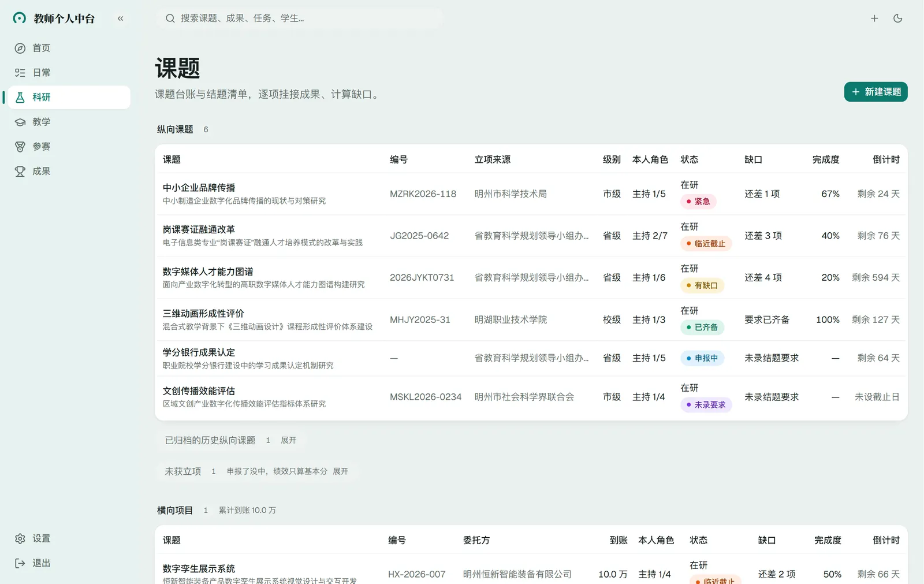
Task: Collapse the sidebar with the double chevron
Action: tap(120, 18)
